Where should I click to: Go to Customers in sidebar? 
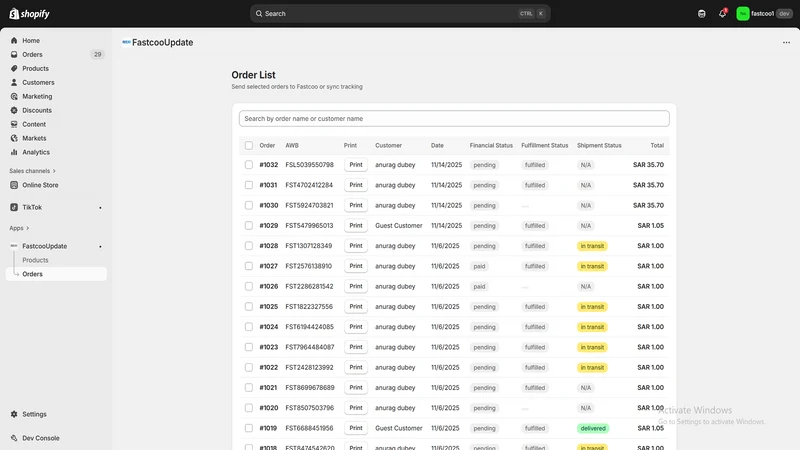tap(56, 82)
